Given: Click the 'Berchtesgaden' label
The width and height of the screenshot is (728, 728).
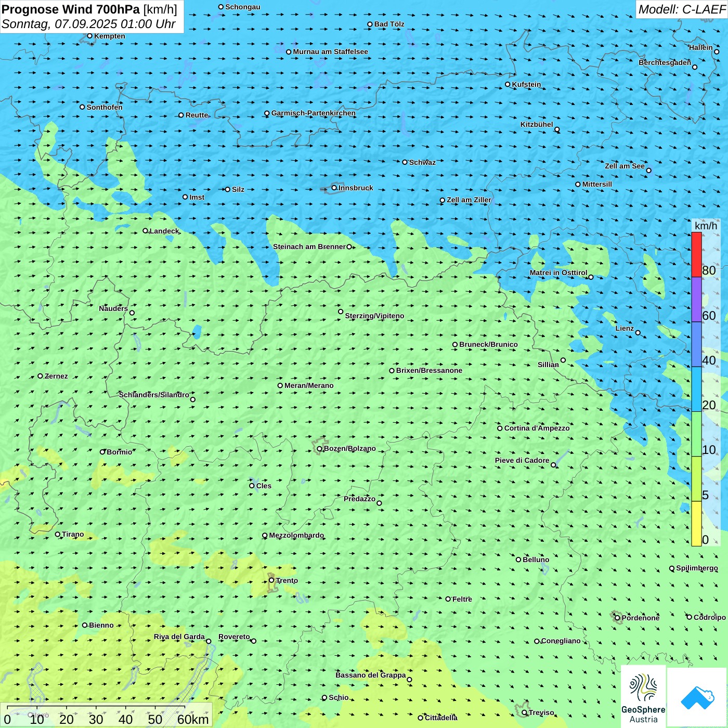Looking at the screenshot, I should coord(665,62).
